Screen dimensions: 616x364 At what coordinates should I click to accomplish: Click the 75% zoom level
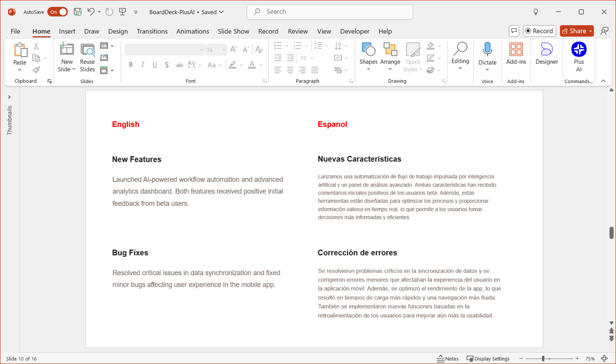pos(590,358)
